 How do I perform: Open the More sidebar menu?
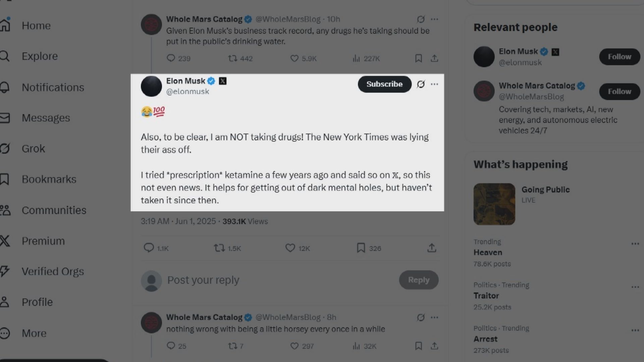tap(34, 333)
